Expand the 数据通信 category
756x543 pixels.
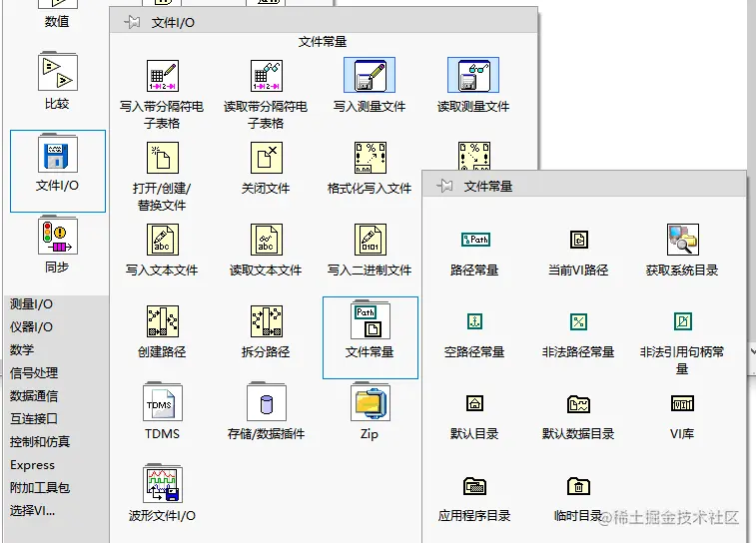34,396
